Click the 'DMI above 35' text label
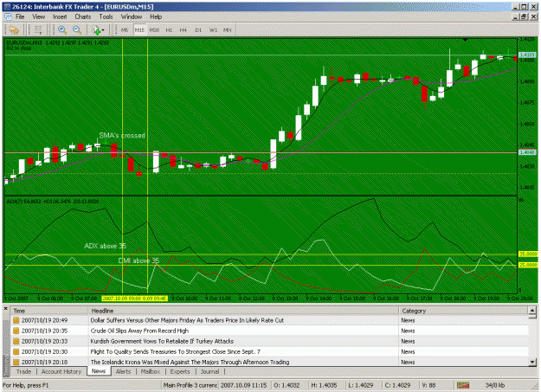The height and width of the screenshot is (392, 541). 138,260
